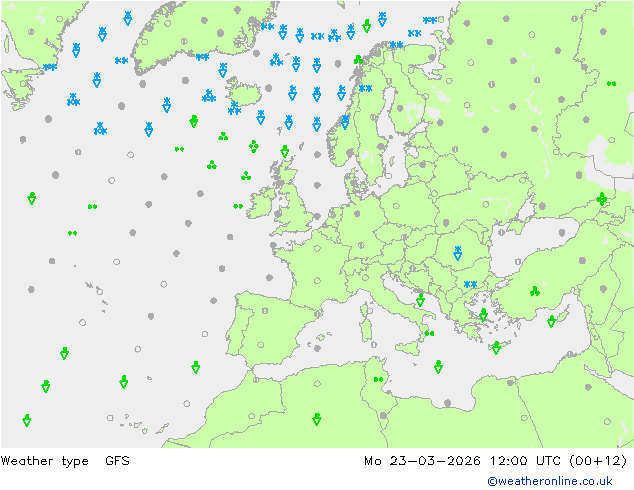Click the green shower symbol beside Cyprus
The height and width of the screenshot is (490, 634).
click(x=551, y=321)
